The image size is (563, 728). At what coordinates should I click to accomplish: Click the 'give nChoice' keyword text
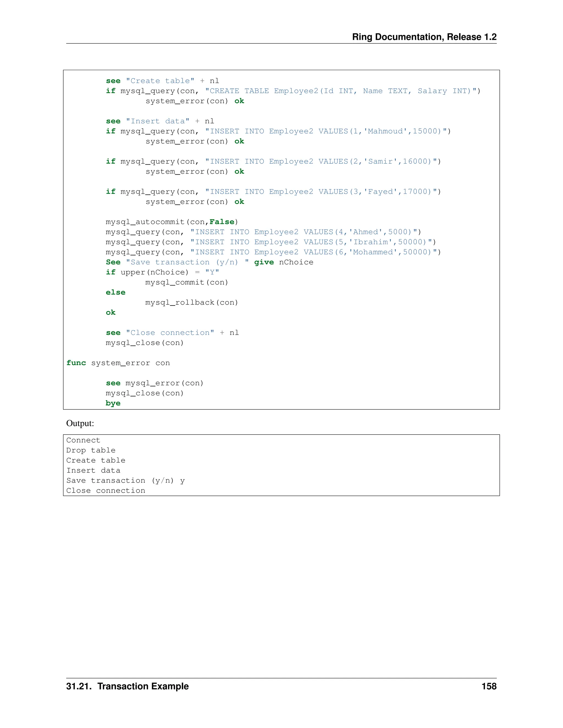coord(283,262)
